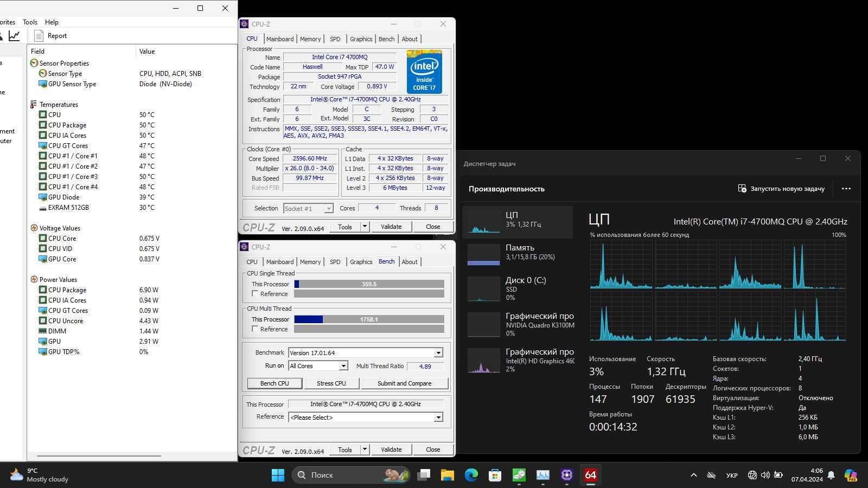The height and width of the screenshot is (488, 868).
Task: Switch to Mainboard tab in upper CPU-Z
Action: (280, 39)
